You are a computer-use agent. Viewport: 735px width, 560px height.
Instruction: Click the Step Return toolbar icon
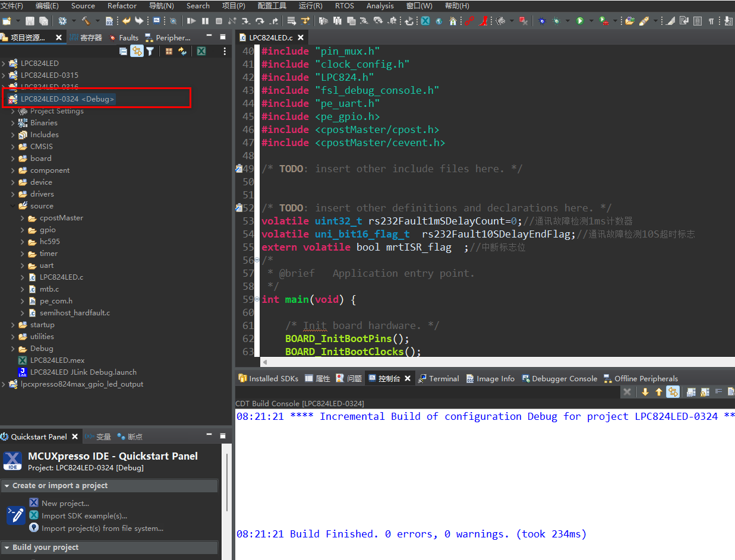274,21
